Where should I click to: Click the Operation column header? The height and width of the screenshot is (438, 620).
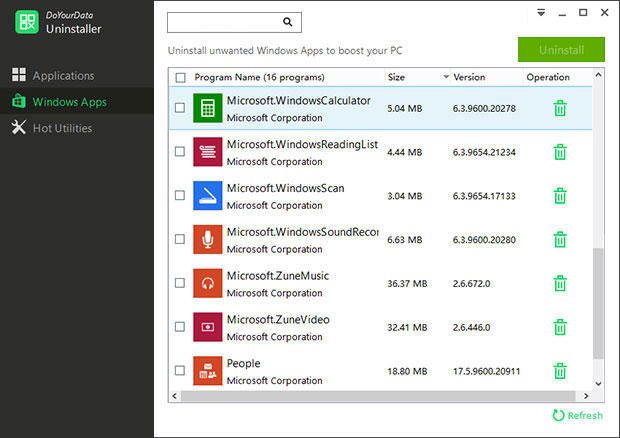(548, 77)
